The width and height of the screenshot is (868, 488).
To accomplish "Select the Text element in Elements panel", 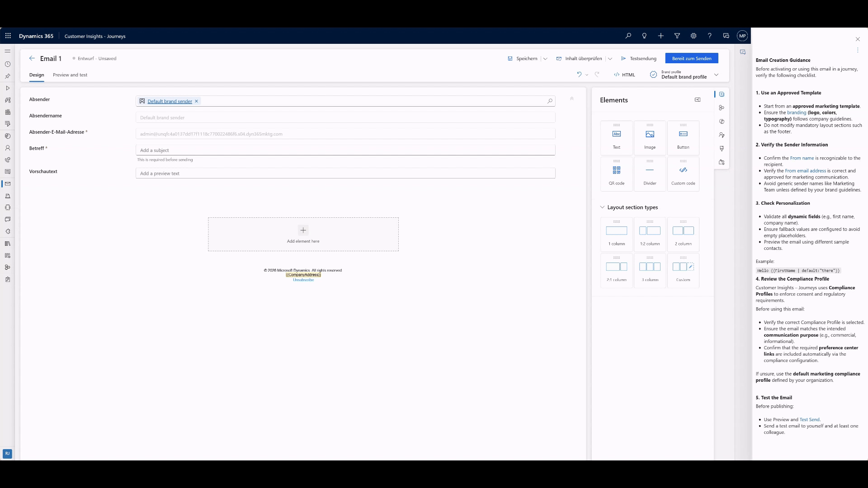I will tap(616, 137).
